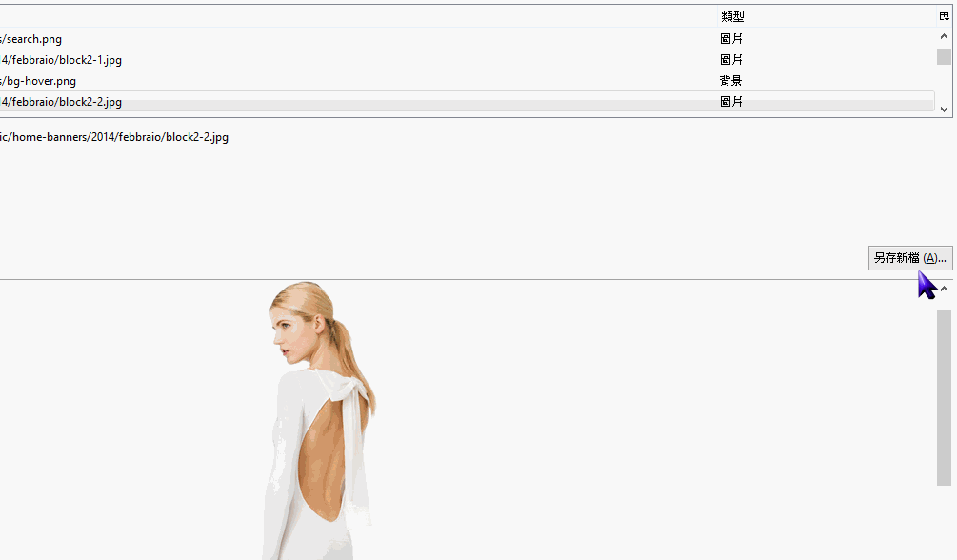Click the 背景 type cell

(x=730, y=81)
